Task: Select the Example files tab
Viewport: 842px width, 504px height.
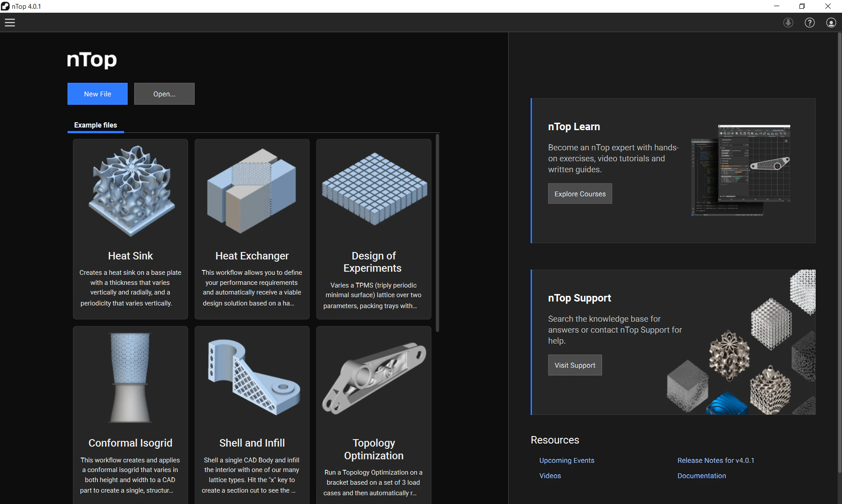Action: (x=96, y=125)
